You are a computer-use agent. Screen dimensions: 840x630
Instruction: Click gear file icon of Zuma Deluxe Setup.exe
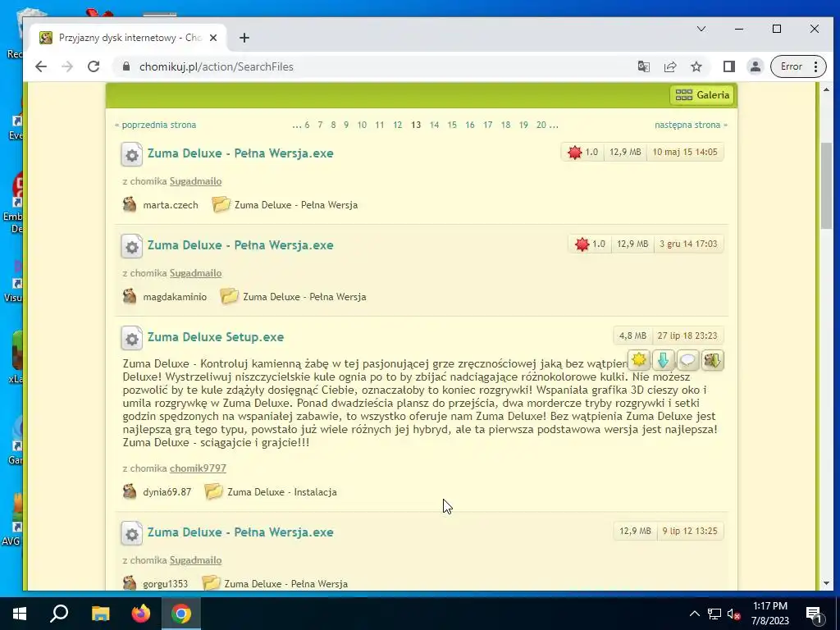(132, 339)
